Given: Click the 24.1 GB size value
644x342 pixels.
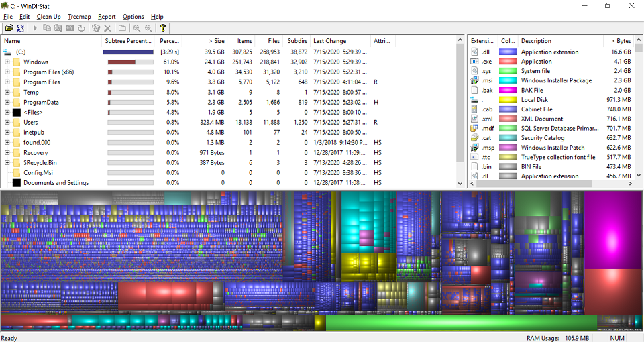Looking at the screenshot, I should 215,62.
